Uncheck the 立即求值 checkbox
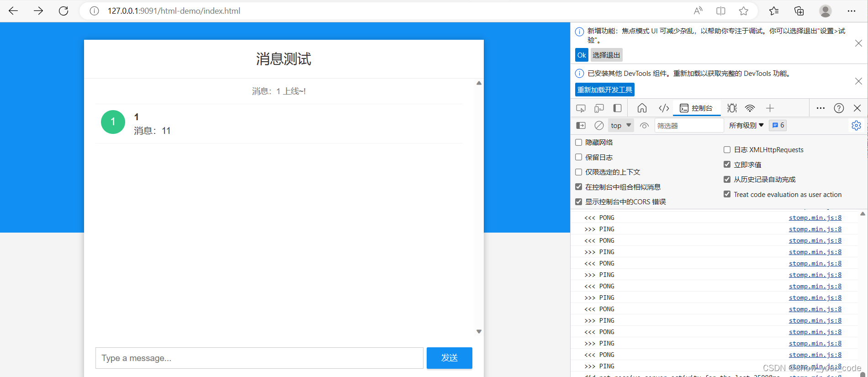Viewport: 868px width, 377px height. pos(727,165)
